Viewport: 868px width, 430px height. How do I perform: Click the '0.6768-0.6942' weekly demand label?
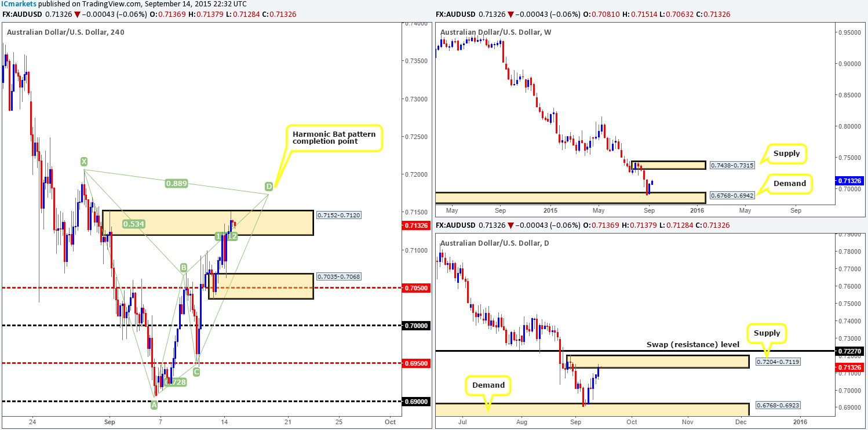732,195
